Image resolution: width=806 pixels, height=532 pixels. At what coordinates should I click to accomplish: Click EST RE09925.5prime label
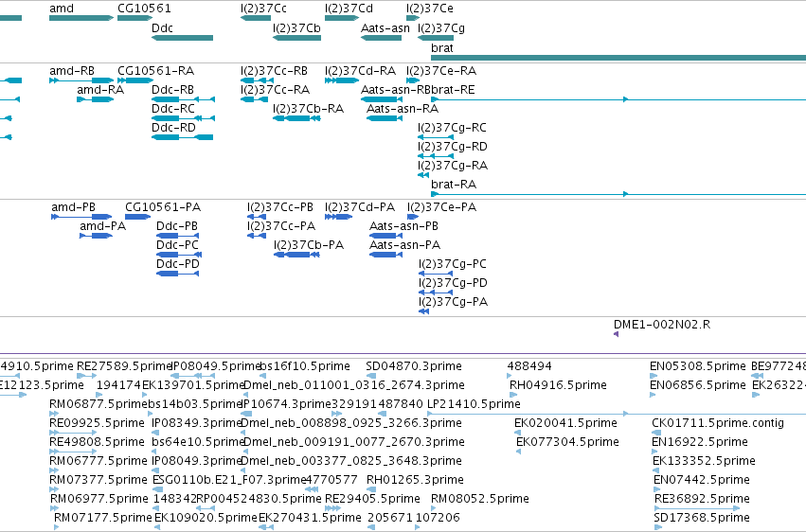click(97, 424)
